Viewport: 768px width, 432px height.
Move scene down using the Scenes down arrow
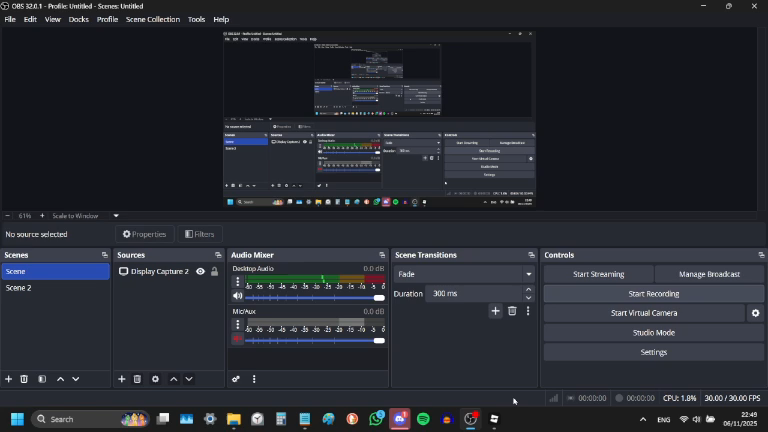coord(75,379)
